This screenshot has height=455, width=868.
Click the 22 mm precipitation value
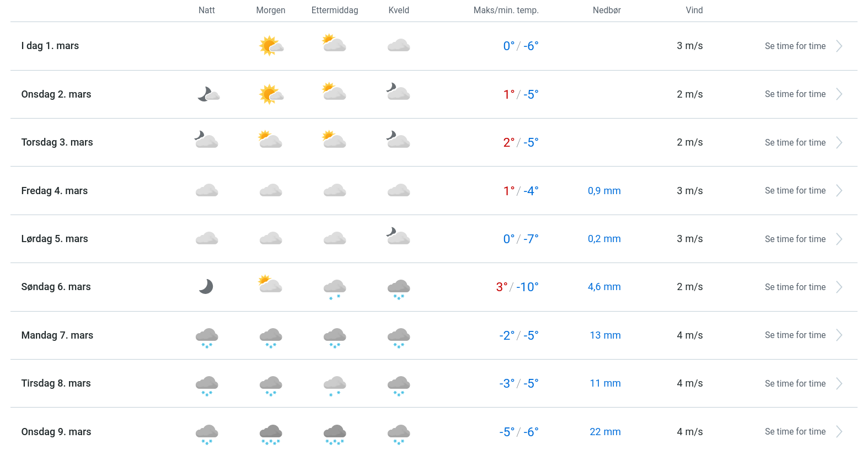pyautogui.click(x=605, y=432)
